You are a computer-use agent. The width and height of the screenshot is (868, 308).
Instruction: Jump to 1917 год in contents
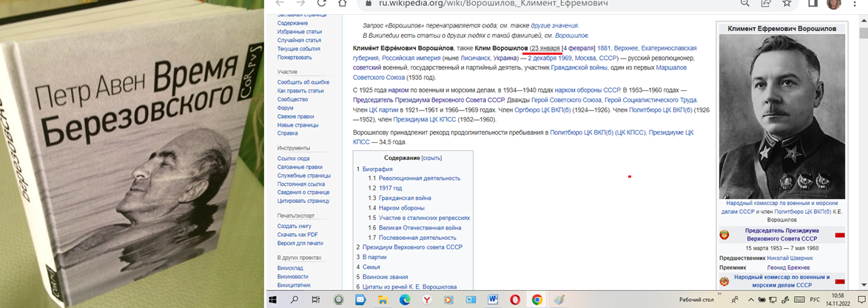point(390,188)
